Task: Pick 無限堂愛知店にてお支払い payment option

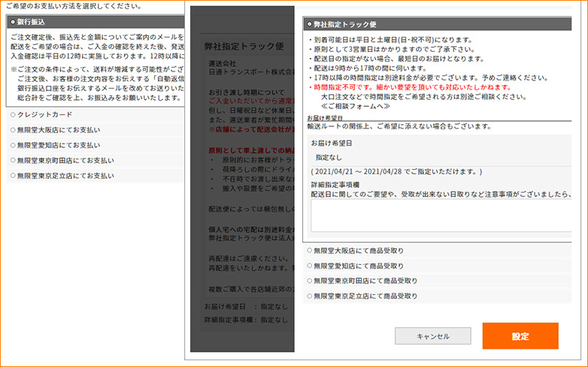Action: pos(13,145)
